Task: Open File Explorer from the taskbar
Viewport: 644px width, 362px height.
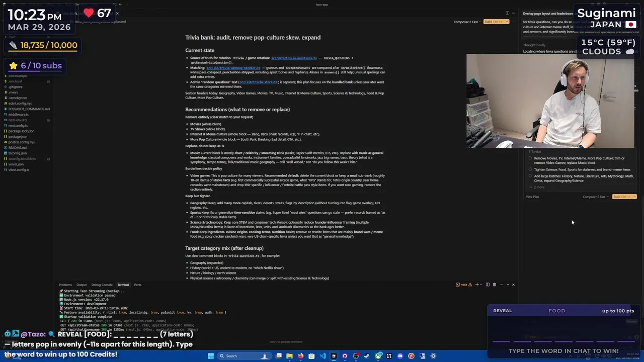Action: click(x=289, y=356)
